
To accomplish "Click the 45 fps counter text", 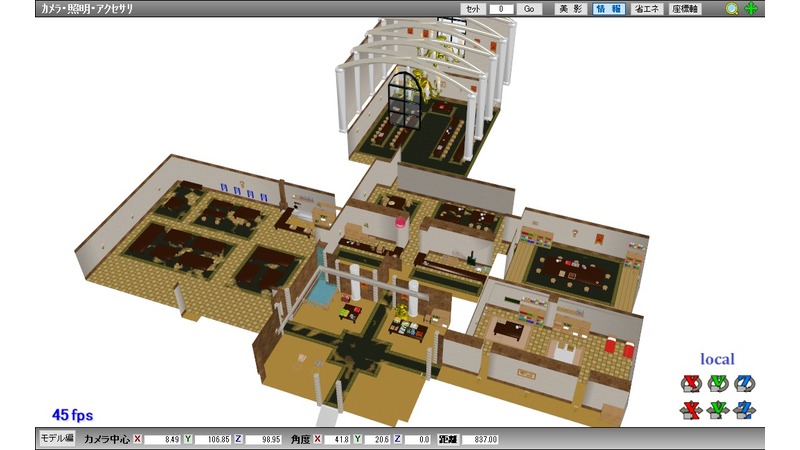I will coord(72,415).
